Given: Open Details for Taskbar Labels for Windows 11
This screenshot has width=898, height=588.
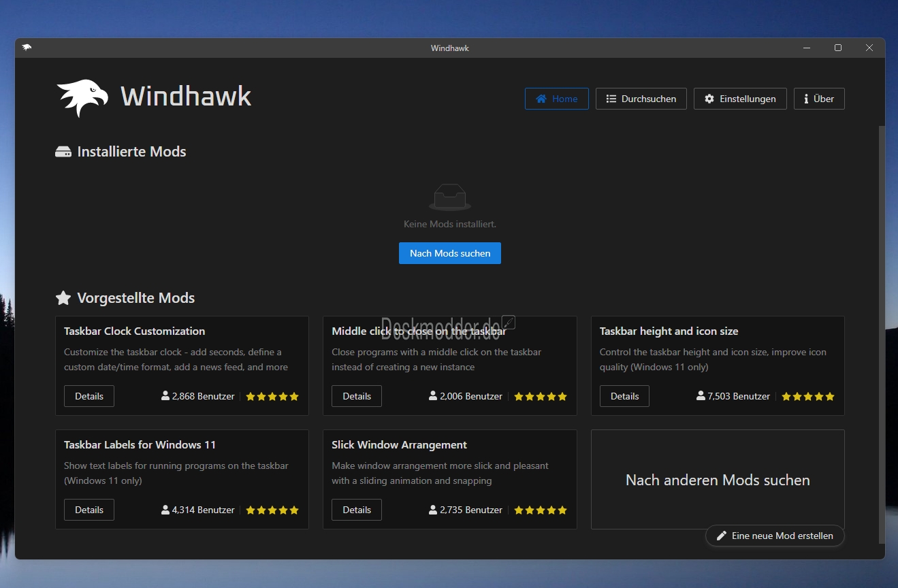Looking at the screenshot, I should pyautogui.click(x=89, y=510).
